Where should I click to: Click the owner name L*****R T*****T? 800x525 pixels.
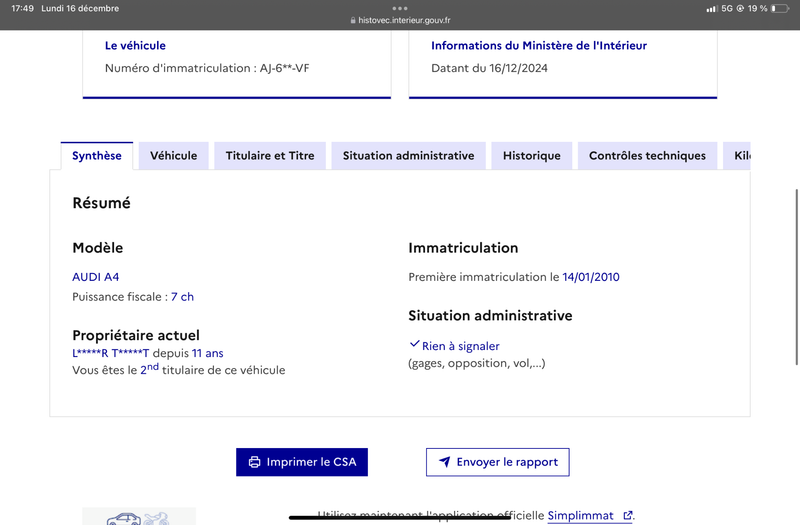pos(111,353)
